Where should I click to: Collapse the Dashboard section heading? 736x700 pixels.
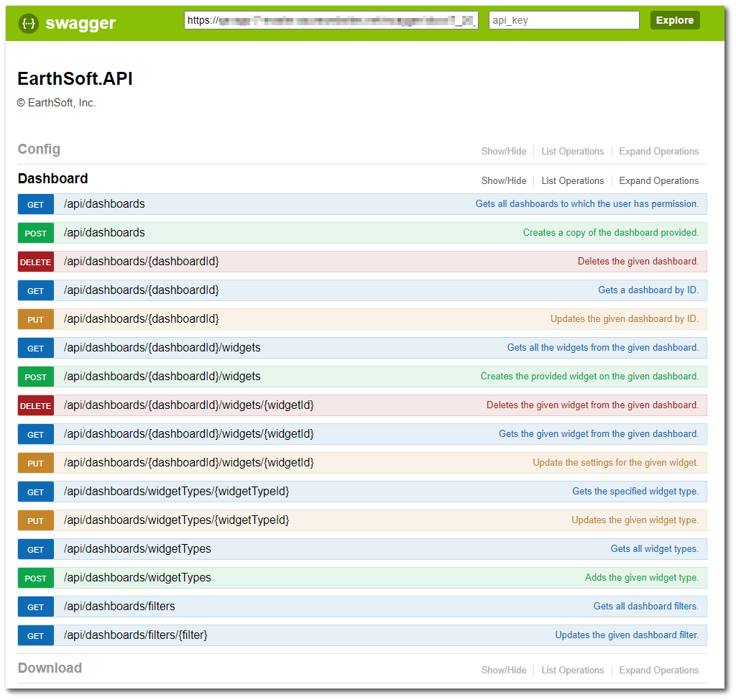52,178
